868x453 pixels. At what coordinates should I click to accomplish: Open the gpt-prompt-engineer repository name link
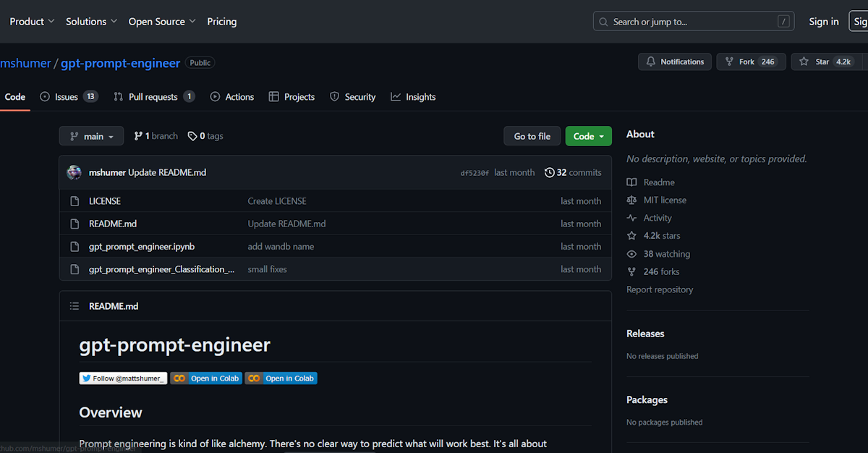(120, 63)
